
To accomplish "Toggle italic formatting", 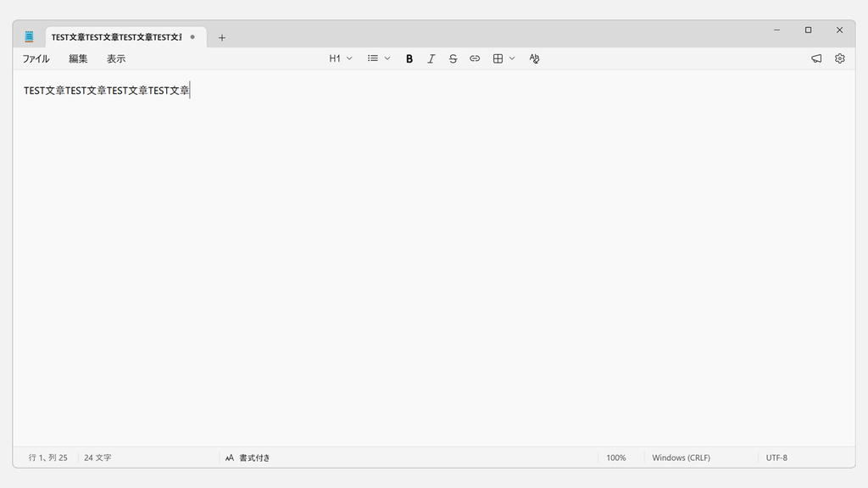I will (x=431, y=58).
